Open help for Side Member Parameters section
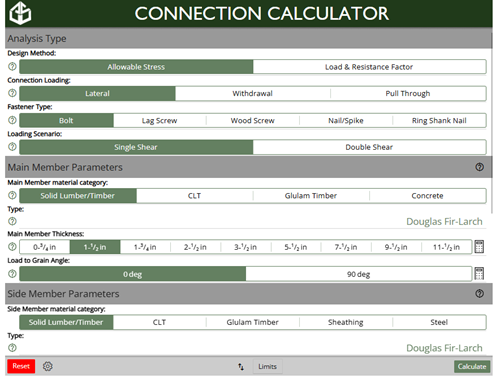The image size is (500, 383). (479, 293)
